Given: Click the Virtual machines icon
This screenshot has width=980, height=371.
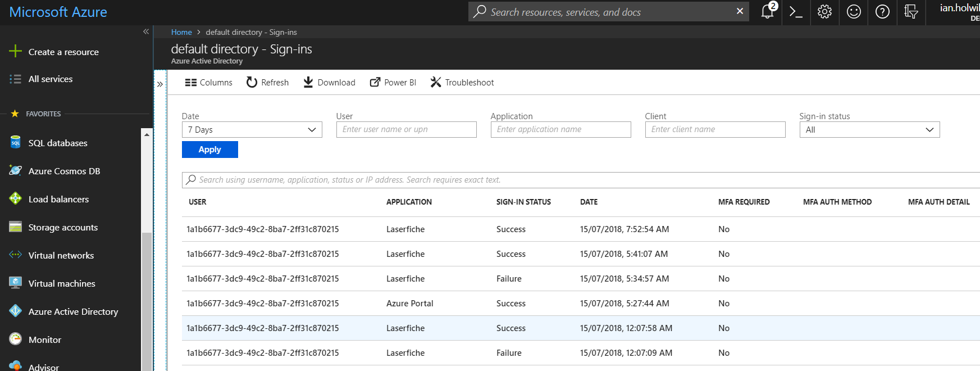Looking at the screenshot, I should [15, 283].
